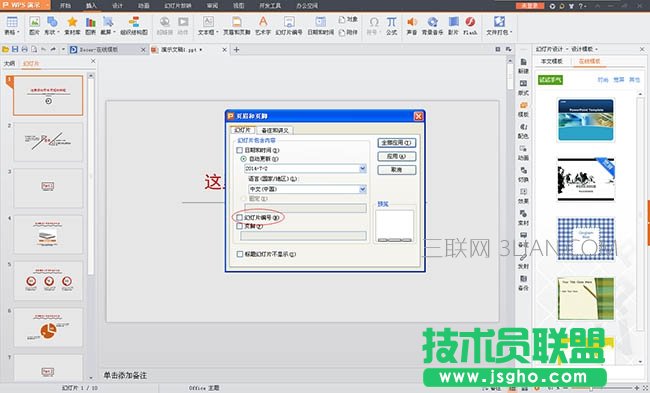Expand the Table button dropdown arrow
Image resolution: width=650 pixels, height=393 pixels.
point(19,32)
